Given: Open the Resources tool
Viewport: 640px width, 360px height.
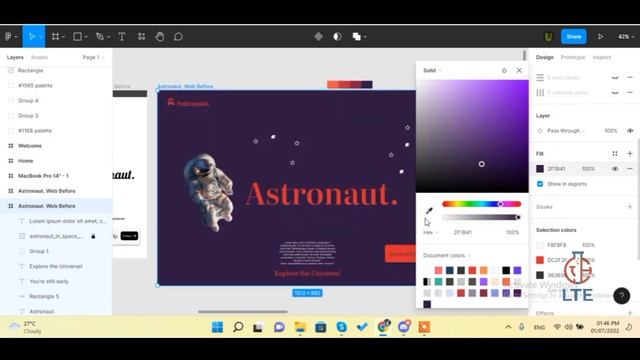Looking at the screenshot, I should click(x=141, y=37).
